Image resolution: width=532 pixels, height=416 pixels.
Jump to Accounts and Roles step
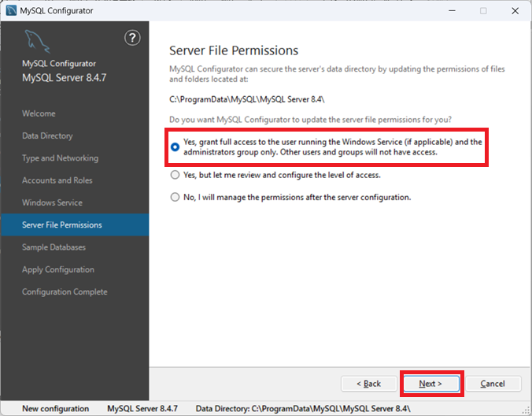57,180
